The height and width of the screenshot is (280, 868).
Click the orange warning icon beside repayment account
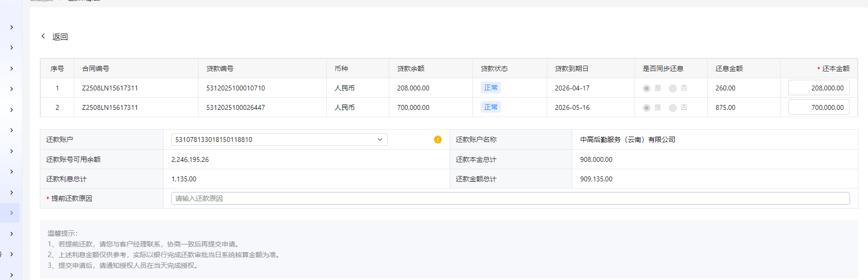pyautogui.click(x=437, y=140)
